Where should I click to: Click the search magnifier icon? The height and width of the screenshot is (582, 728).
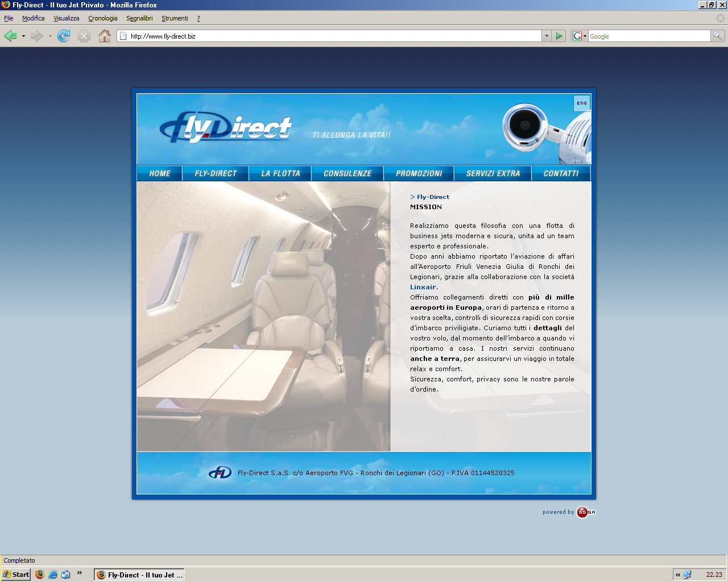click(x=718, y=36)
